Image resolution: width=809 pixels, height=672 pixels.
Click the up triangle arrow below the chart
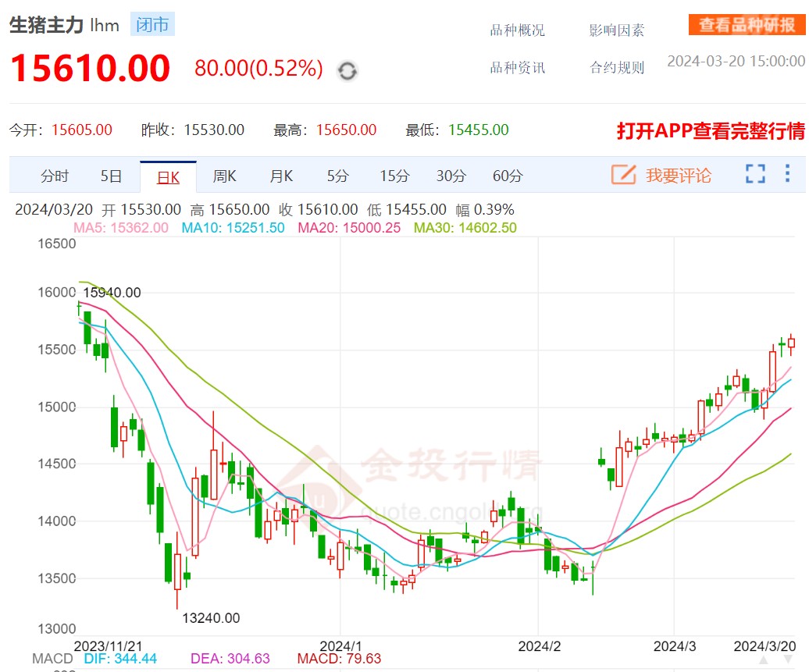coord(762,661)
